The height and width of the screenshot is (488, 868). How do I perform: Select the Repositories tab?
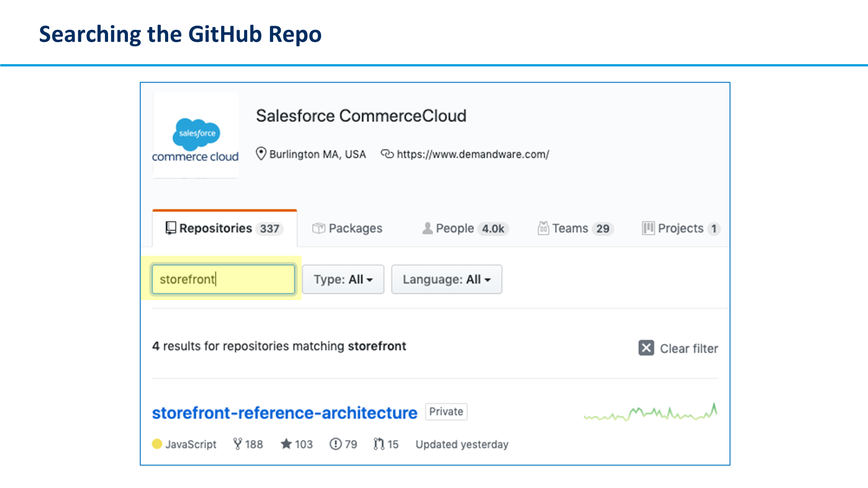[225, 229]
